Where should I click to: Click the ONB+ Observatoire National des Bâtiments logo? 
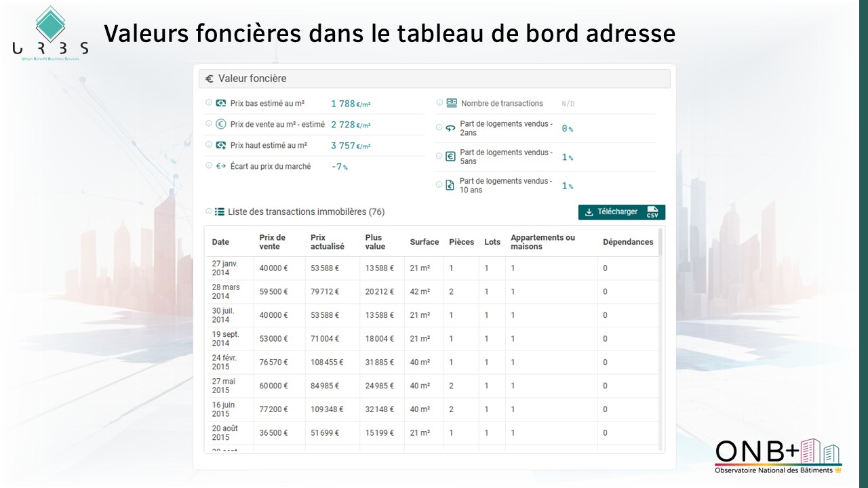pyautogui.click(x=778, y=456)
